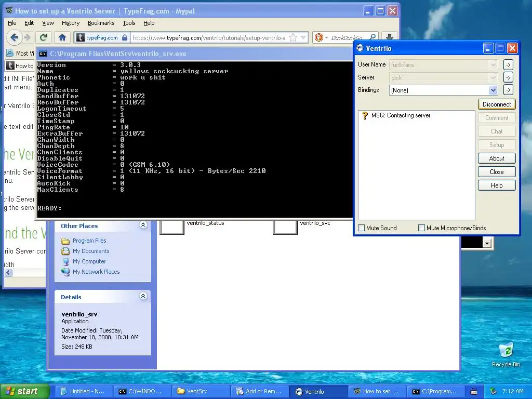Click the search magnifier in browser
The height and width of the screenshot is (399, 532).
pos(373,37)
